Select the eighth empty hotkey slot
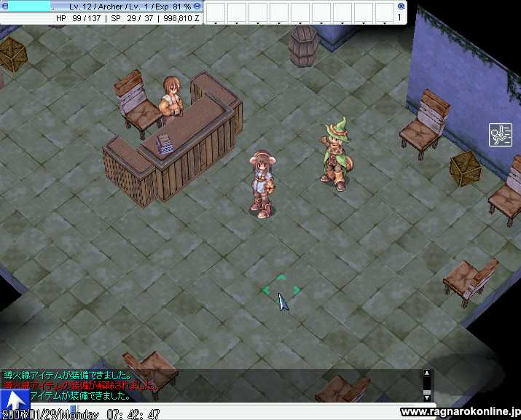Viewport: 521px width, 420px height. [x=364, y=13]
